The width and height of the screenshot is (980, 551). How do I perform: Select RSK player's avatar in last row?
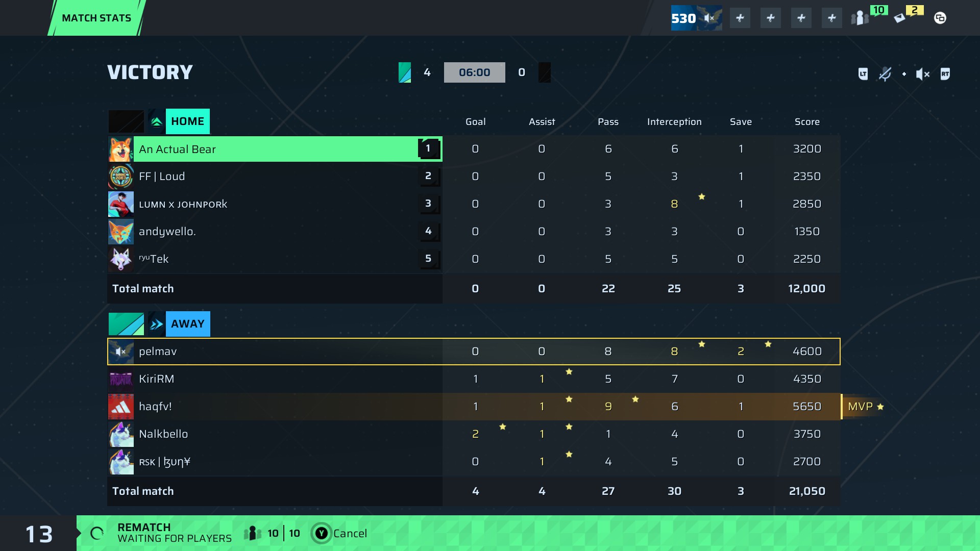coord(121,462)
